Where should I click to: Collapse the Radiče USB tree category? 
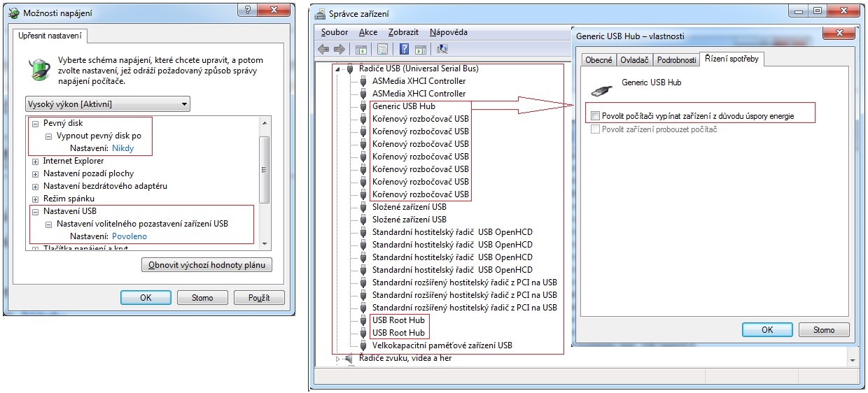339,69
